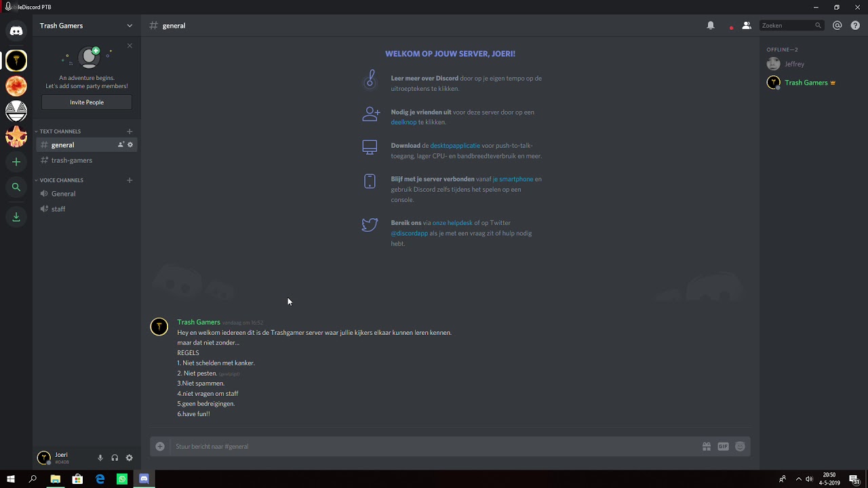Attach file with plus button in message box
The height and width of the screenshot is (488, 868).
(160, 446)
